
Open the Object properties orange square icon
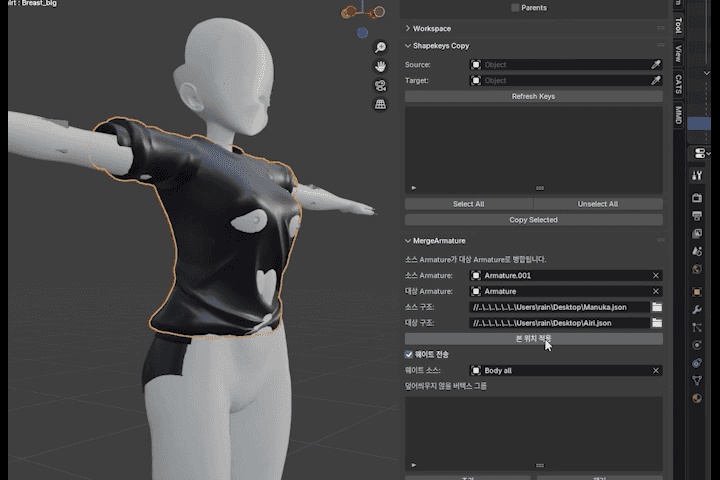click(697, 292)
